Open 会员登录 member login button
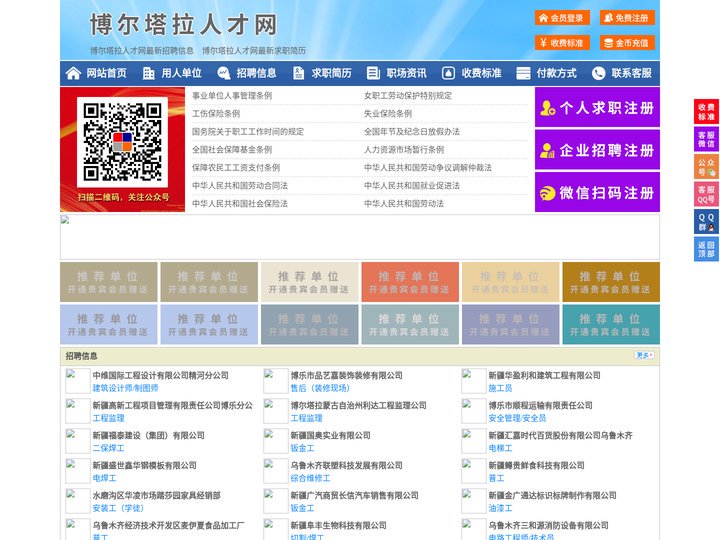The width and height of the screenshot is (720, 540). pyautogui.click(x=562, y=18)
